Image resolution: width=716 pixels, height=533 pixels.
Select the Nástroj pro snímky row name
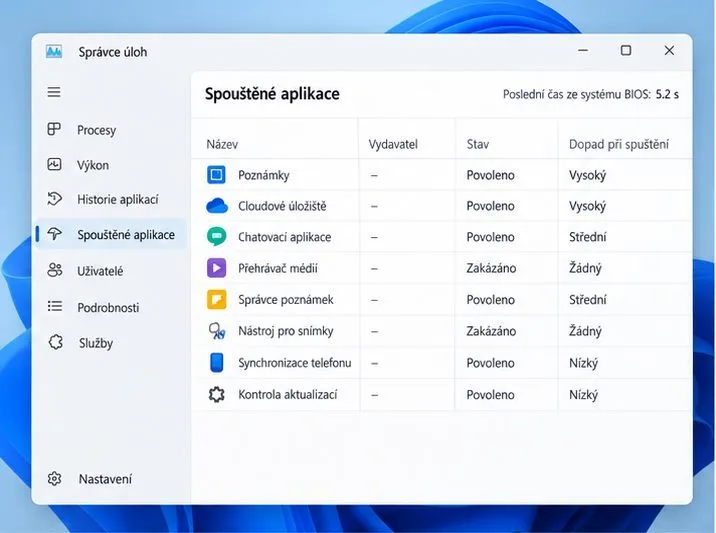(x=285, y=331)
